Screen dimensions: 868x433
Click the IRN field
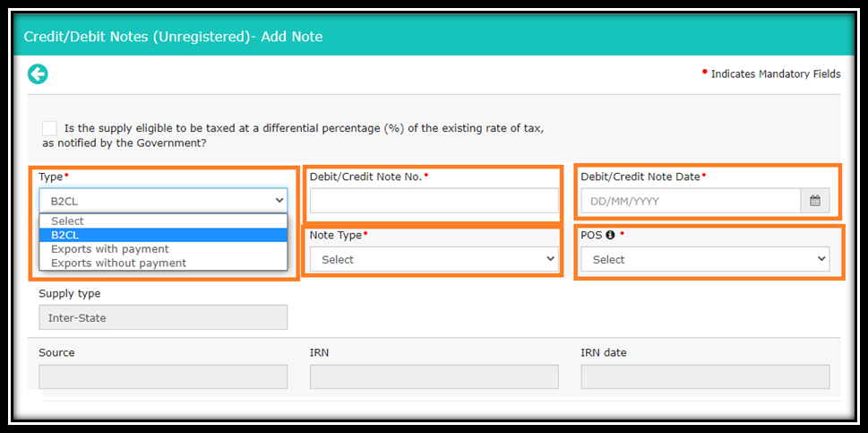pyautogui.click(x=434, y=377)
